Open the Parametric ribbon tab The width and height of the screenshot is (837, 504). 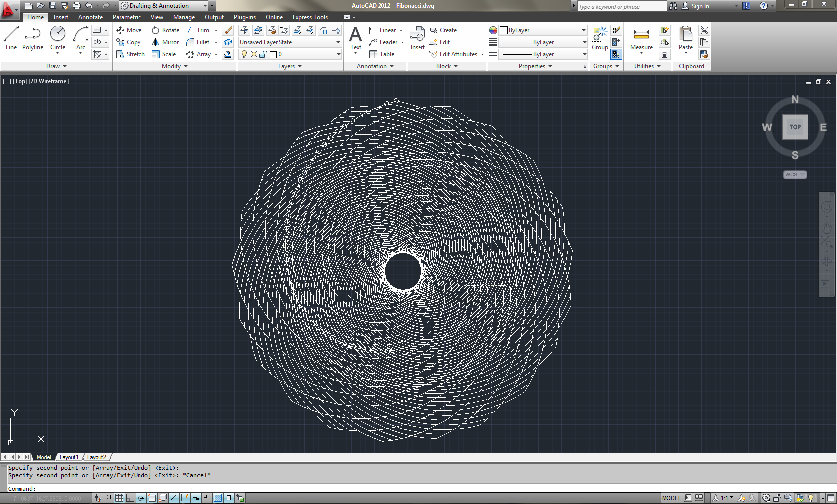[x=127, y=17]
